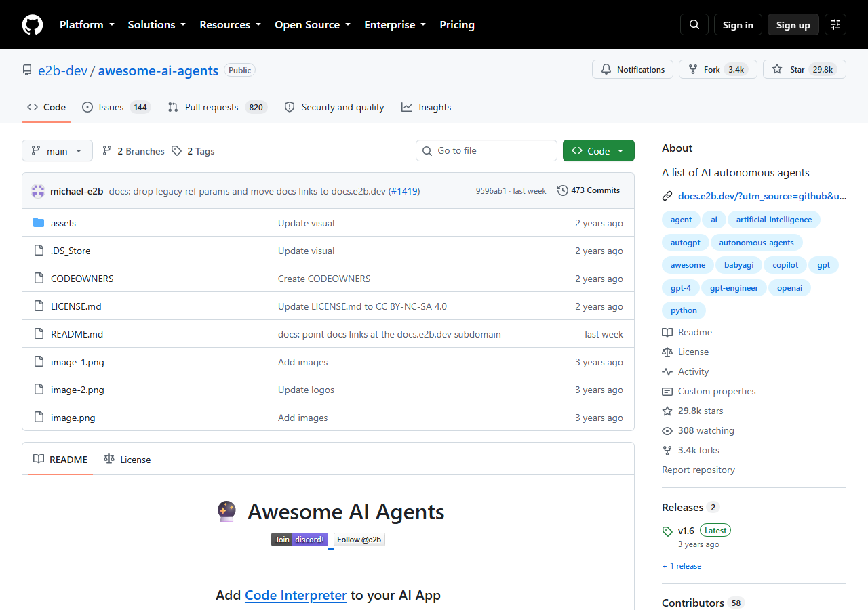868x610 pixels.
Task: Open the Issues tab
Action: click(x=115, y=107)
